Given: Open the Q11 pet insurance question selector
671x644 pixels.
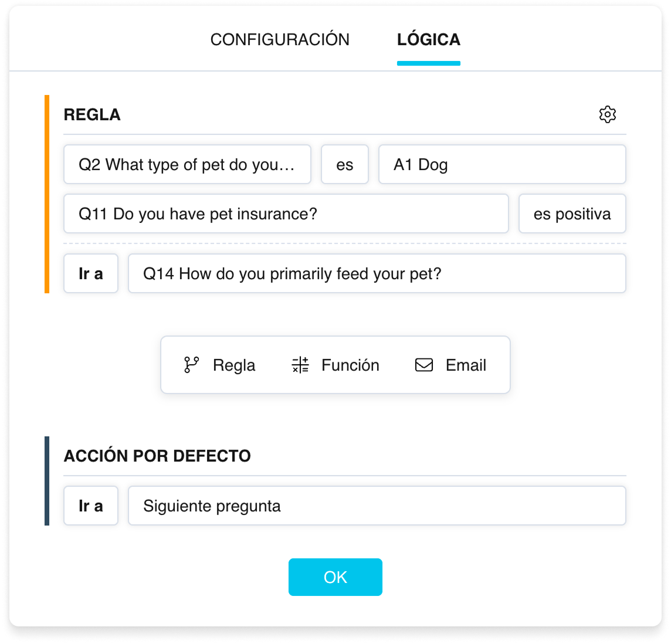Looking at the screenshot, I should [x=286, y=213].
